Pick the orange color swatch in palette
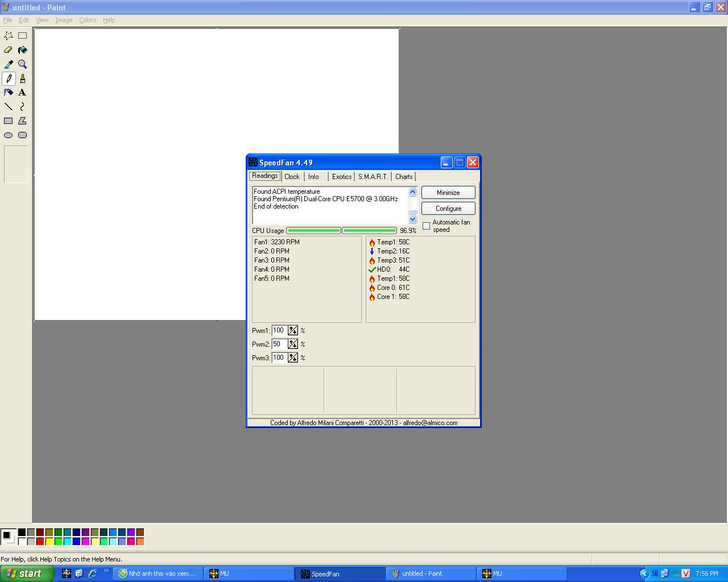 click(x=140, y=542)
